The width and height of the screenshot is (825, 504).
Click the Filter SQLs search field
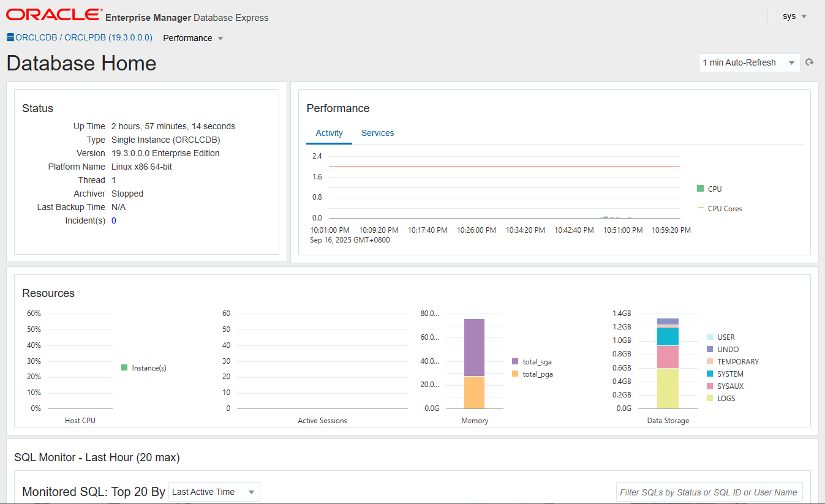[x=709, y=491]
